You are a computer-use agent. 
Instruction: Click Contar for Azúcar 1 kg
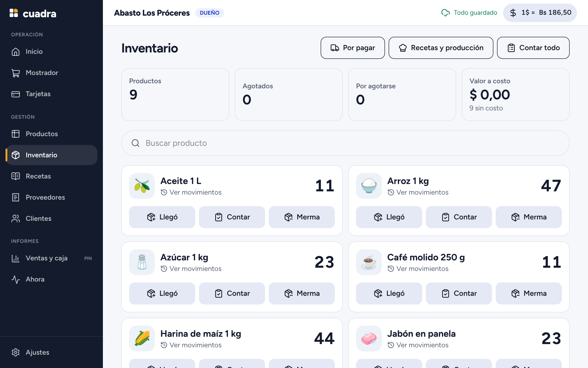(x=232, y=293)
